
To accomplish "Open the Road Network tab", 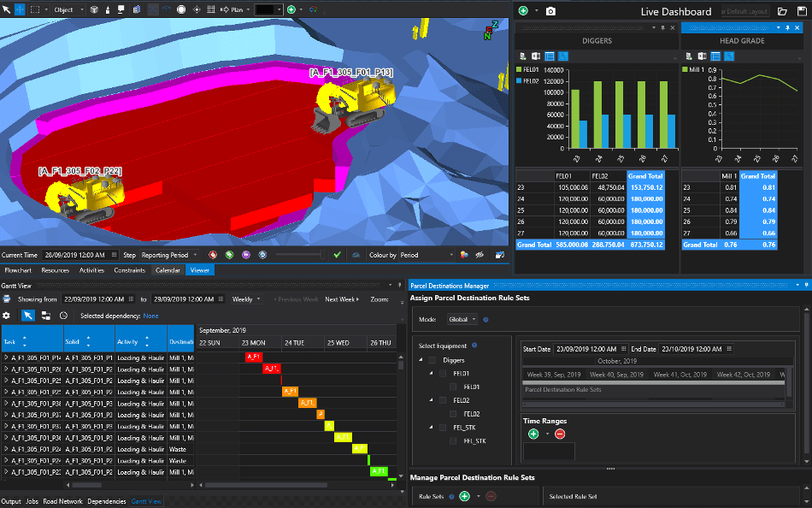I will [x=62, y=501].
